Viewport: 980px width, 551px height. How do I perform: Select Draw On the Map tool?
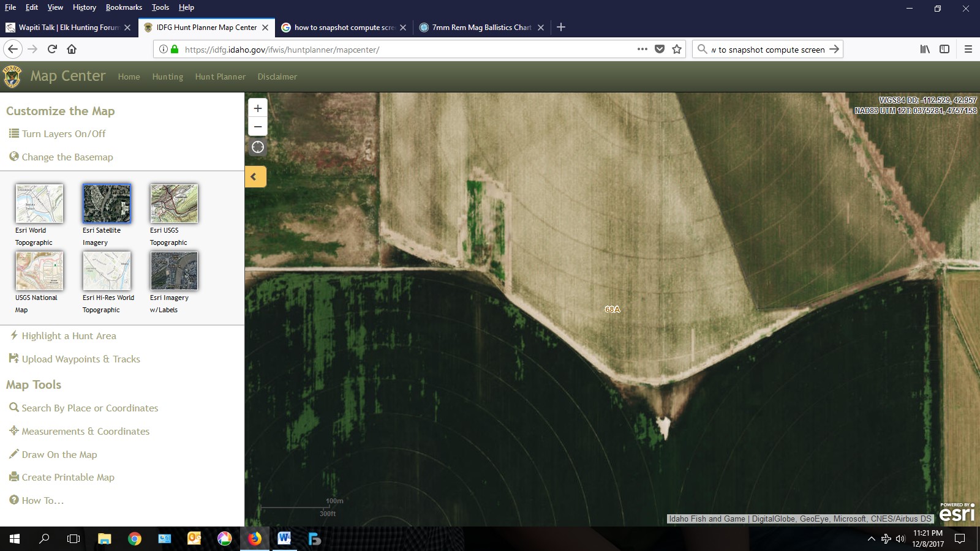[53, 454]
